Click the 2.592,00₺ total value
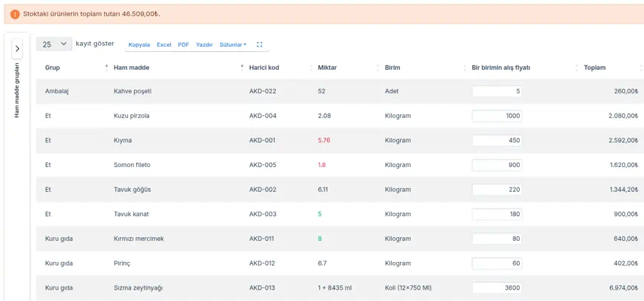The height and width of the screenshot is (301, 644). click(623, 140)
